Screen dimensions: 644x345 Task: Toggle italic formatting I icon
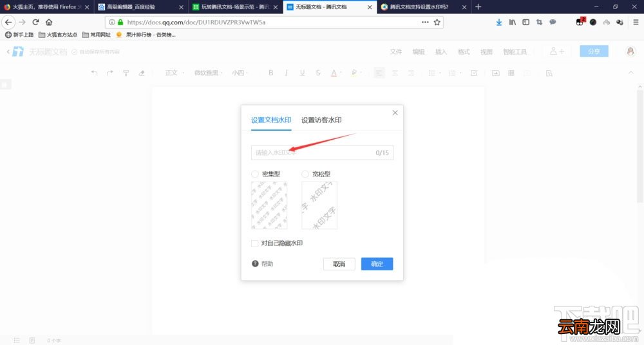287,73
